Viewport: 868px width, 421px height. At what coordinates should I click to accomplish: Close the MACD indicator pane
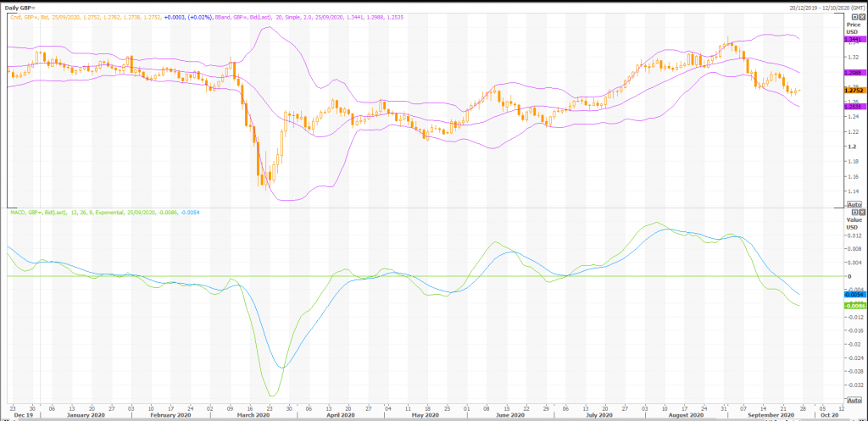[860, 211]
